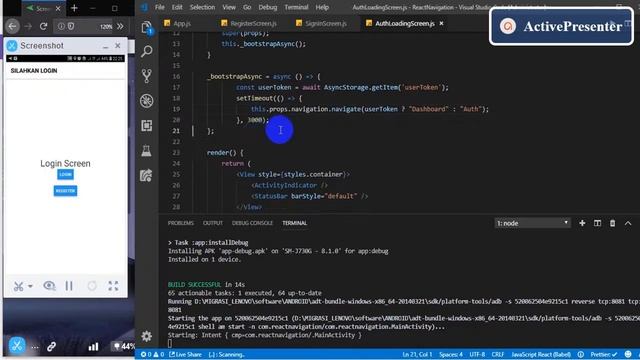Toggle the eye preview icon in Screenshot window
Screen dimensions: 640x360
tap(49, 286)
